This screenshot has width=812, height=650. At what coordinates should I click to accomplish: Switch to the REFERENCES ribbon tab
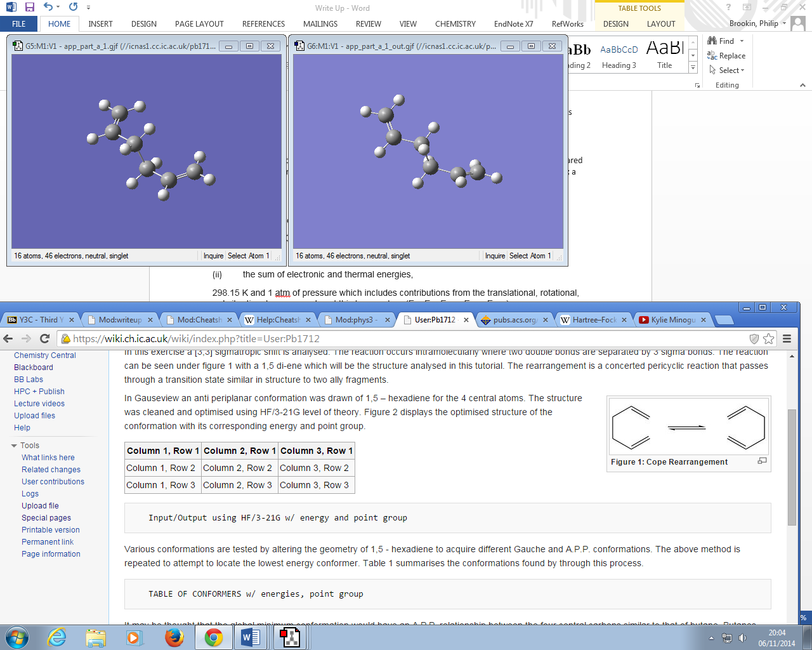pyautogui.click(x=263, y=24)
